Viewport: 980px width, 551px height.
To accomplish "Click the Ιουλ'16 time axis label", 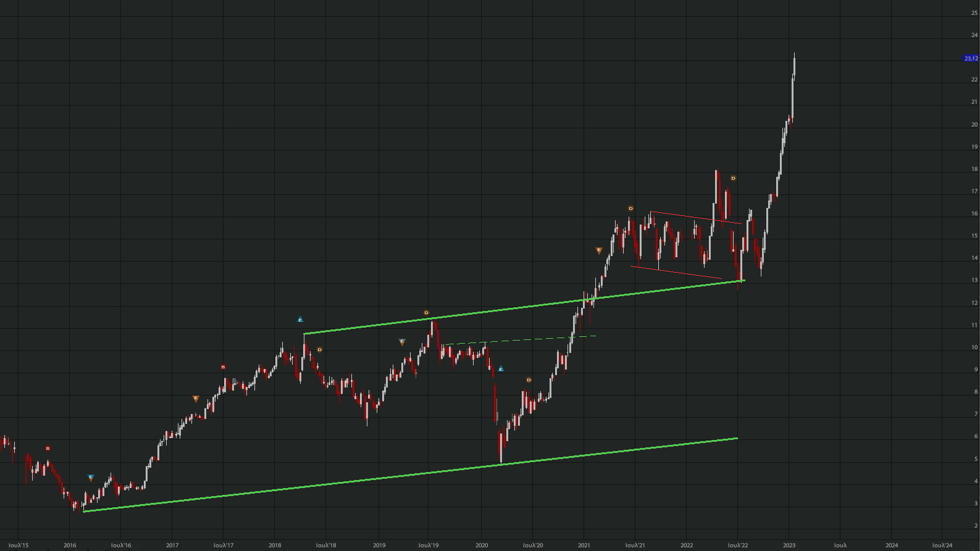I will click(121, 545).
